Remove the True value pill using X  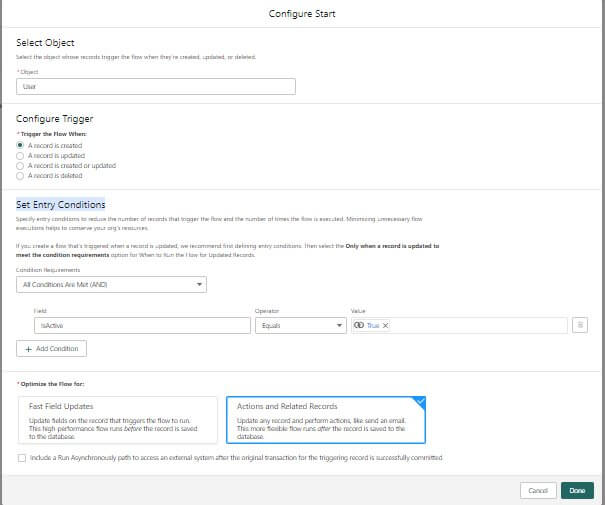(386, 325)
